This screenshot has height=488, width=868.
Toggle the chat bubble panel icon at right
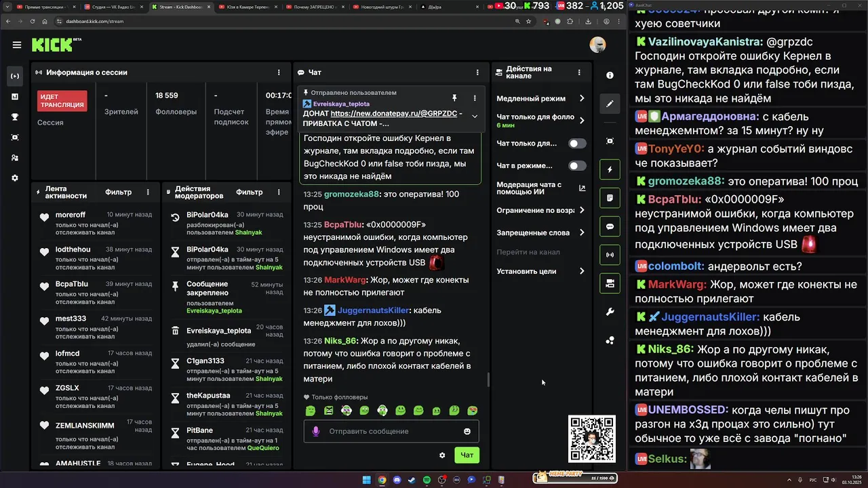pyautogui.click(x=610, y=226)
